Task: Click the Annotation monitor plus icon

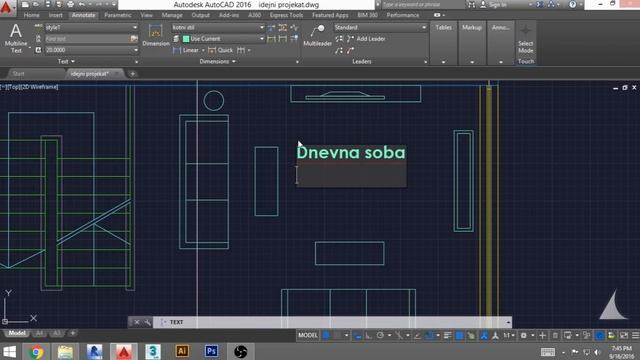Action: click(542, 336)
